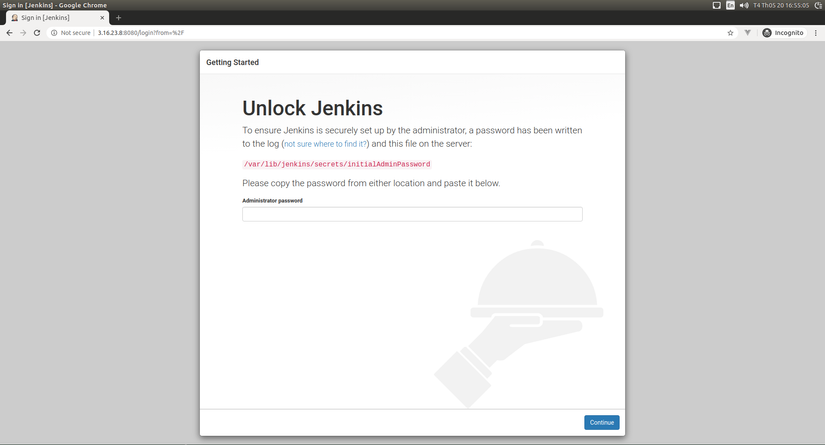The image size is (825, 445).
Task: Focus the Administrator password field
Action: coord(412,214)
